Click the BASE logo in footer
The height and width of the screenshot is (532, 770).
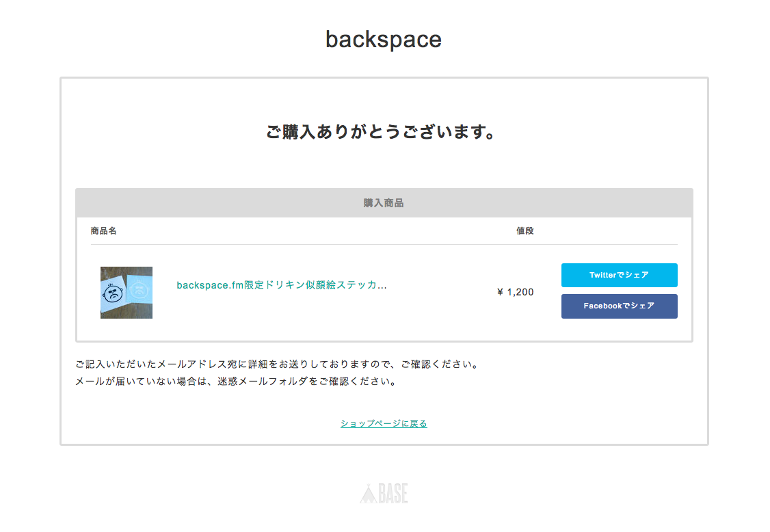[x=384, y=493]
